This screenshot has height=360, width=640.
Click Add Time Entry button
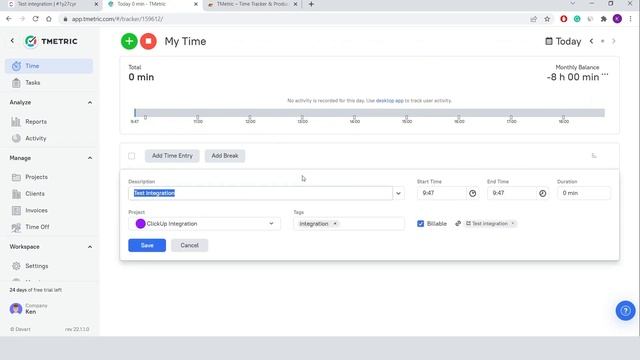(x=172, y=156)
